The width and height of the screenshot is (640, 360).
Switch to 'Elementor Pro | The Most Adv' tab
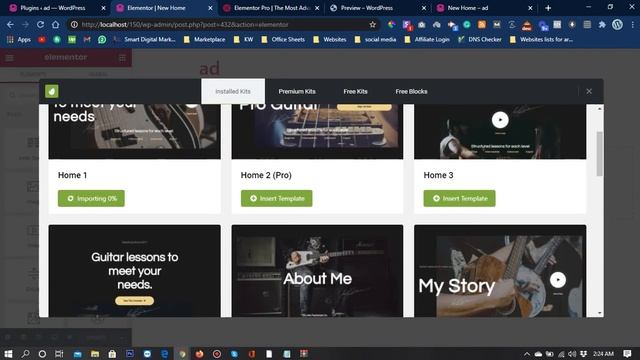272,8
